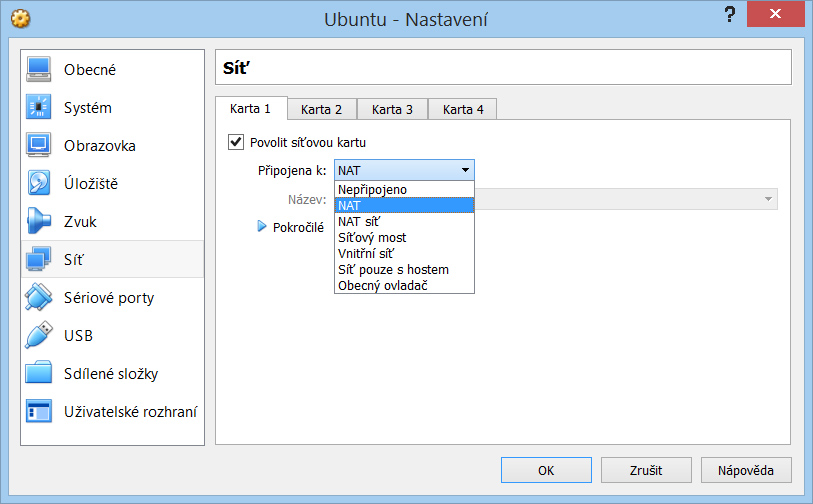The image size is (813, 504).
Task: Go to Zvuk category label
Action: pos(80,221)
